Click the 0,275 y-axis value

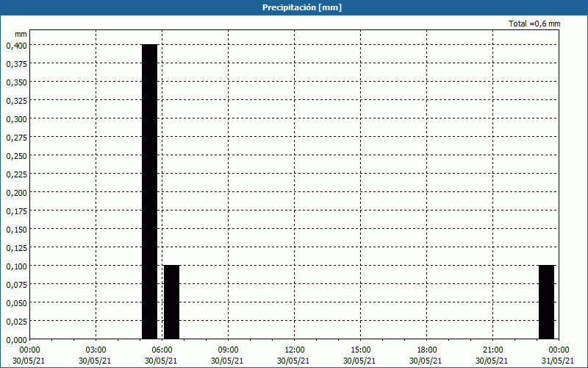click(16, 137)
